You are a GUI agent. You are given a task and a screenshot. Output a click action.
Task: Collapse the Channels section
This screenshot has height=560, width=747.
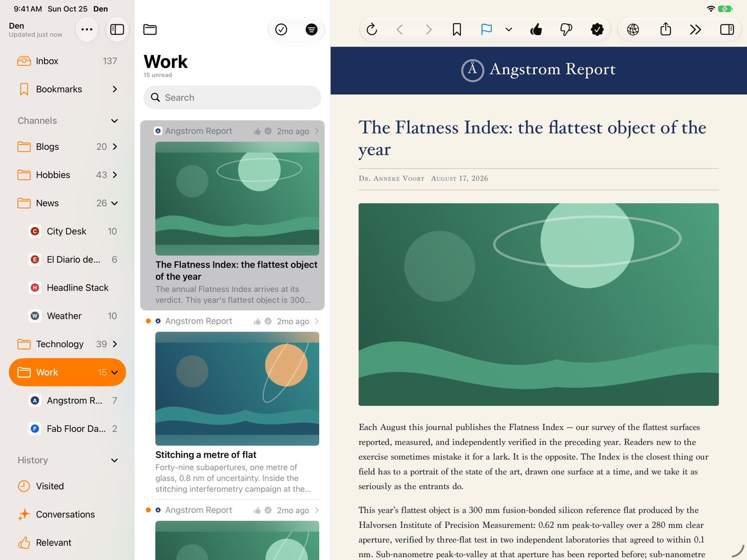[x=115, y=120]
